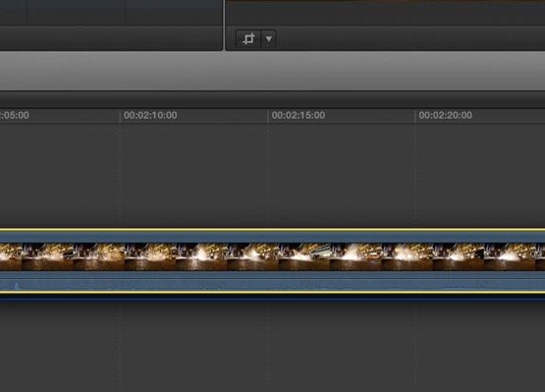545x392 pixels.
Task: Click the clip's yellow selection top edge
Action: pyautogui.click(x=273, y=230)
